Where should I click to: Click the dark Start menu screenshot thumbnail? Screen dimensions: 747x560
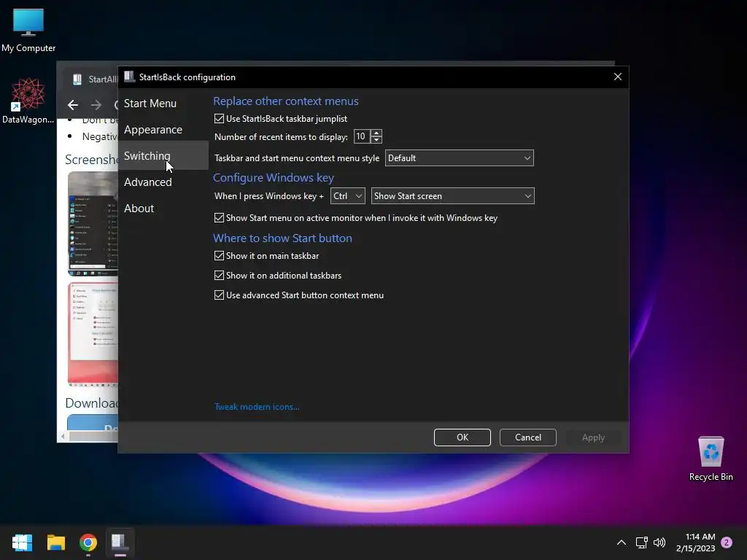tap(93, 223)
